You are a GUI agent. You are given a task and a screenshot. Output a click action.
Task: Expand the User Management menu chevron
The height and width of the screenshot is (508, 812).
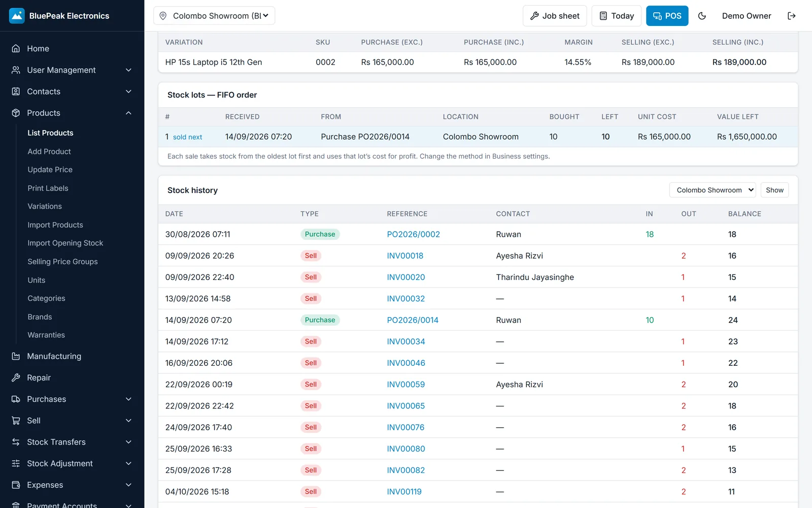128,70
